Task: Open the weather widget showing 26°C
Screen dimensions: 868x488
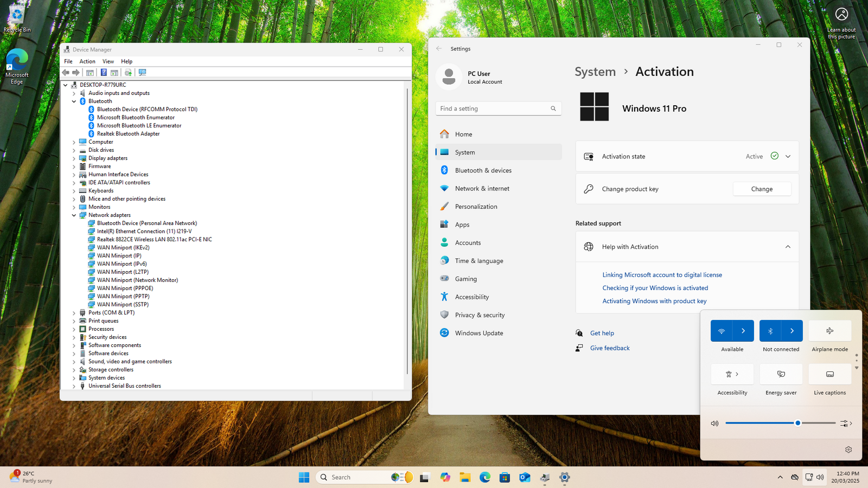Action: click(x=31, y=477)
